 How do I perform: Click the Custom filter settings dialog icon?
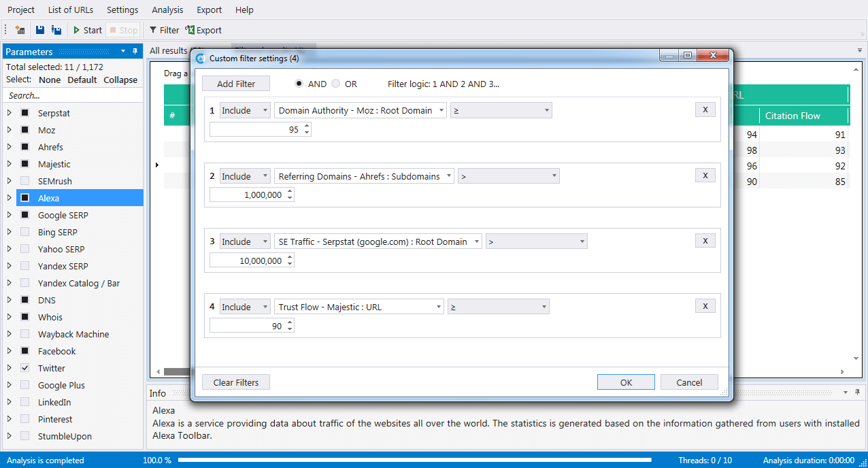pyautogui.click(x=201, y=58)
